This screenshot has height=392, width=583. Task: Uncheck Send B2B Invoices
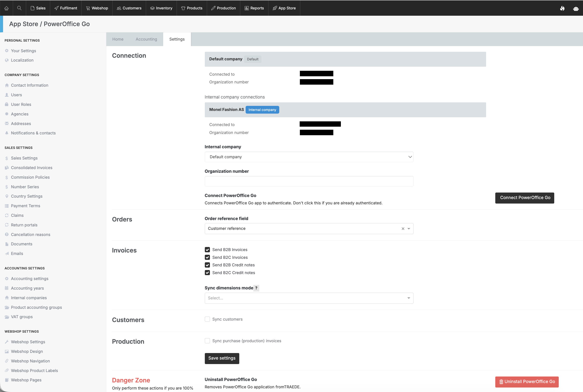(x=207, y=250)
